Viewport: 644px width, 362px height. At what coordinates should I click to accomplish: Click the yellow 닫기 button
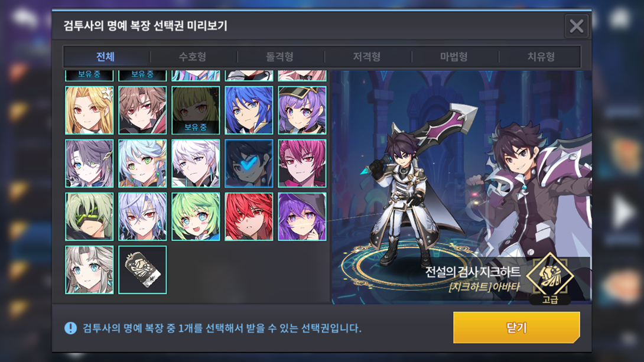pos(516,327)
